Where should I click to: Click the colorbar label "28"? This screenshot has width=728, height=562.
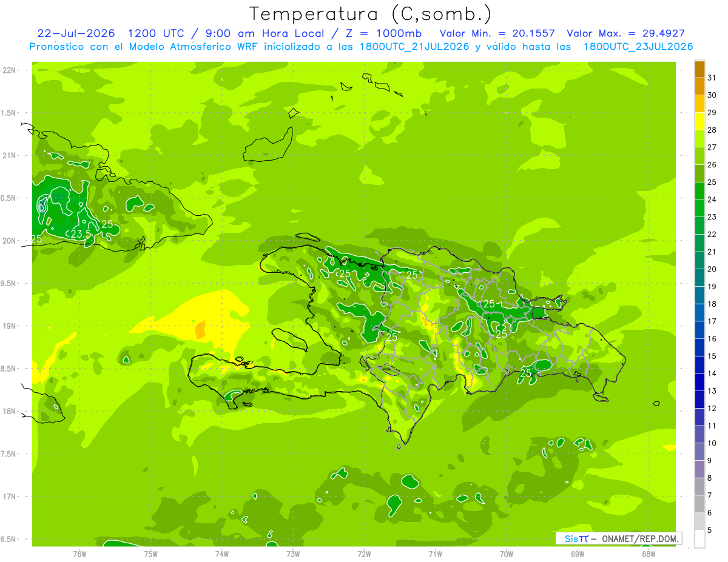click(712, 130)
